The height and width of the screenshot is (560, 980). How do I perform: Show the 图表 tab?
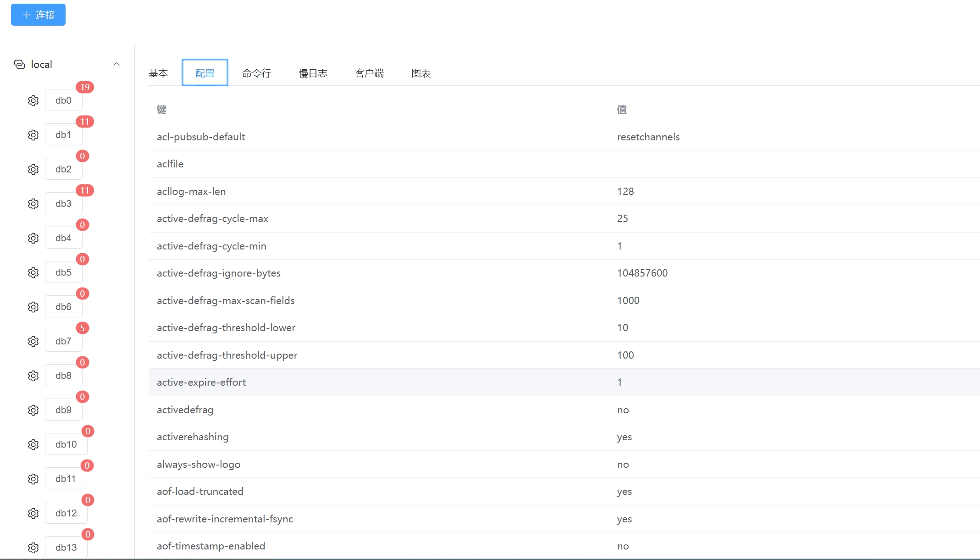tap(421, 73)
